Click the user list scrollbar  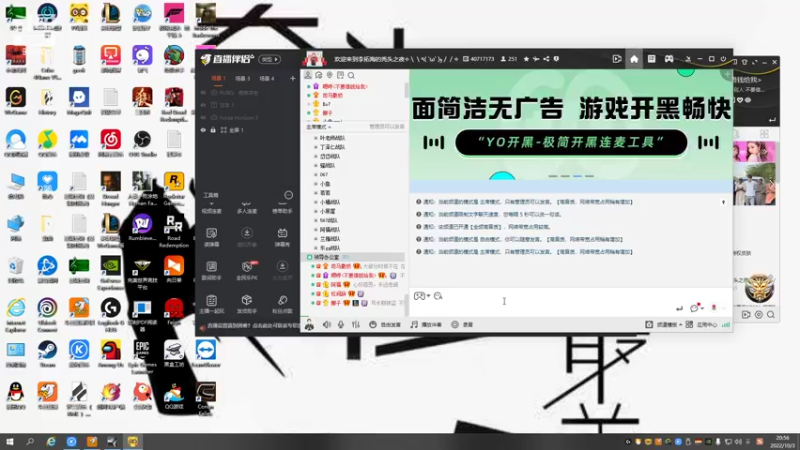[x=406, y=91]
